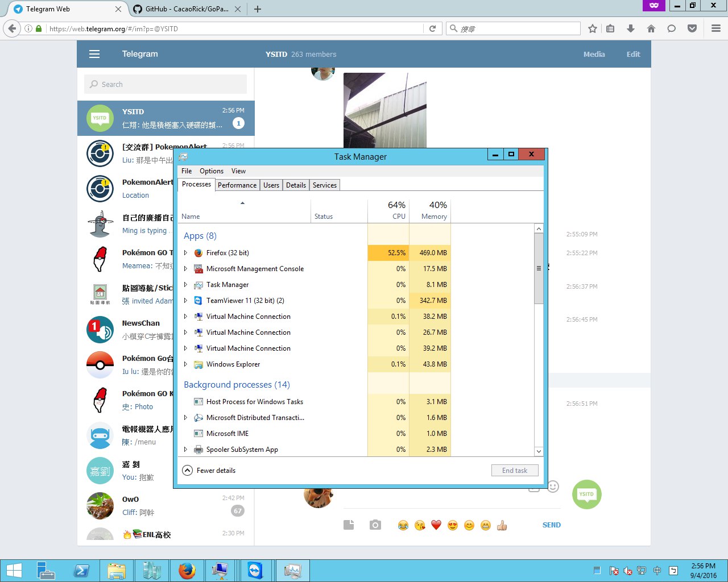The image size is (728, 582).
Task: Open PowerShell from the taskbar
Action: (81, 571)
